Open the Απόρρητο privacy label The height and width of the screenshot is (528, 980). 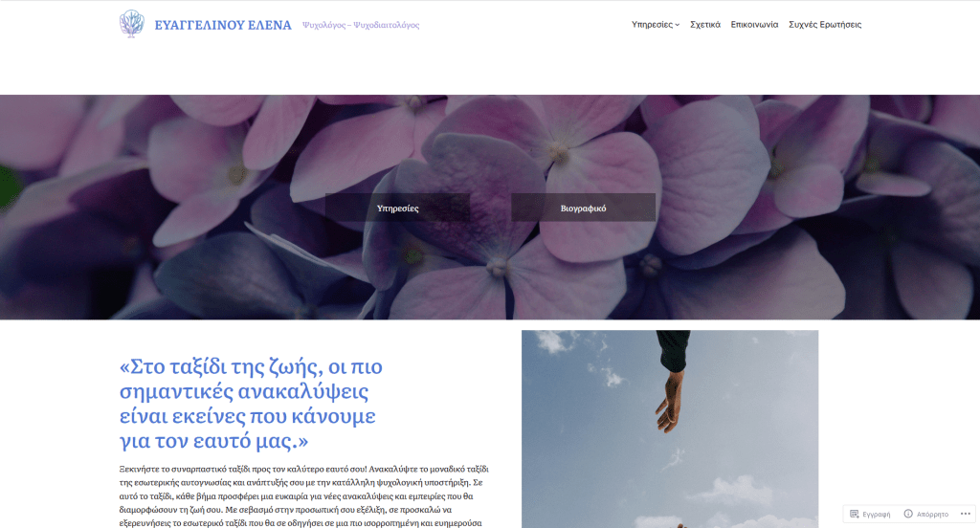[x=932, y=515]
